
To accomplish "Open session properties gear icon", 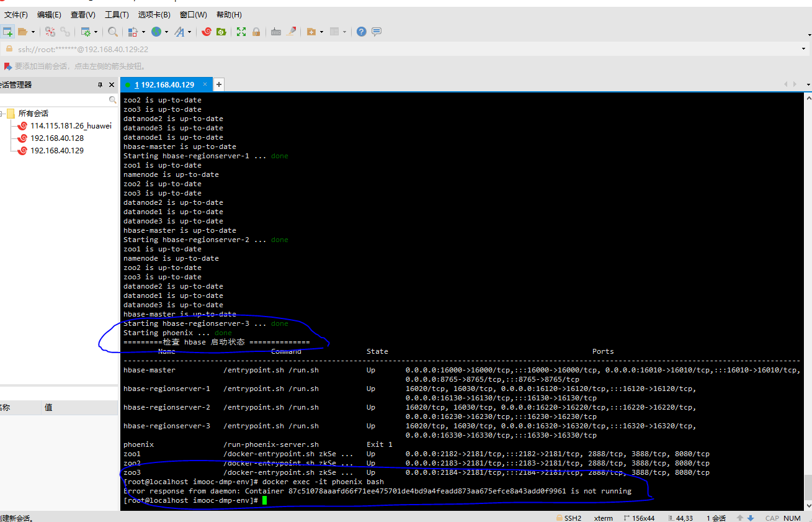I will point(86,32).
